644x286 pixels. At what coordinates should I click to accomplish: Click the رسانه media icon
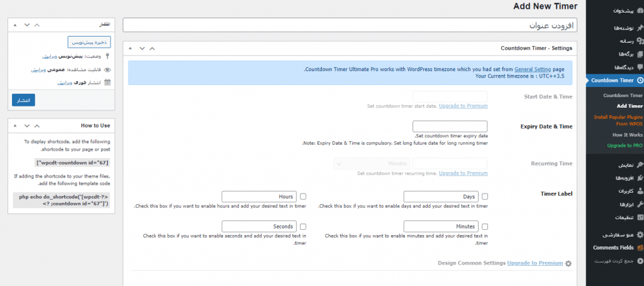click(640, 41)
